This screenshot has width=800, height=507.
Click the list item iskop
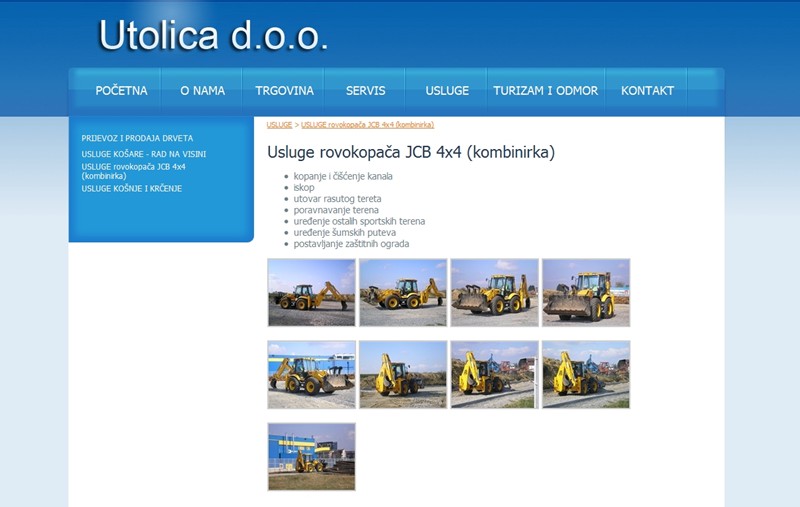304,188
